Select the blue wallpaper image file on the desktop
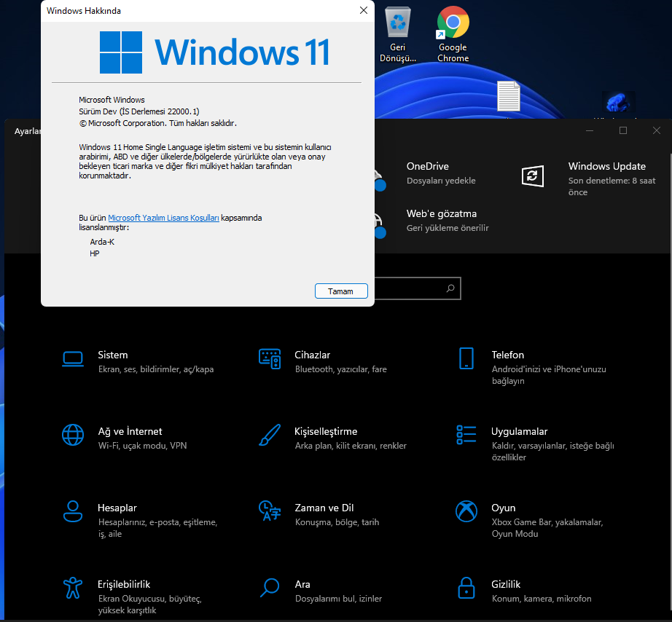672x622 pixels. [x=618, y=103]
